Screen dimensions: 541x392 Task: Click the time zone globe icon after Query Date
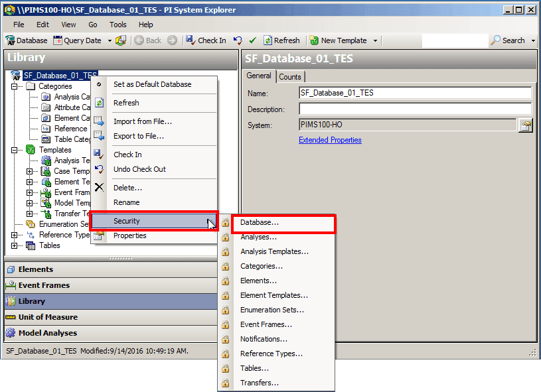tap(122, 40)
